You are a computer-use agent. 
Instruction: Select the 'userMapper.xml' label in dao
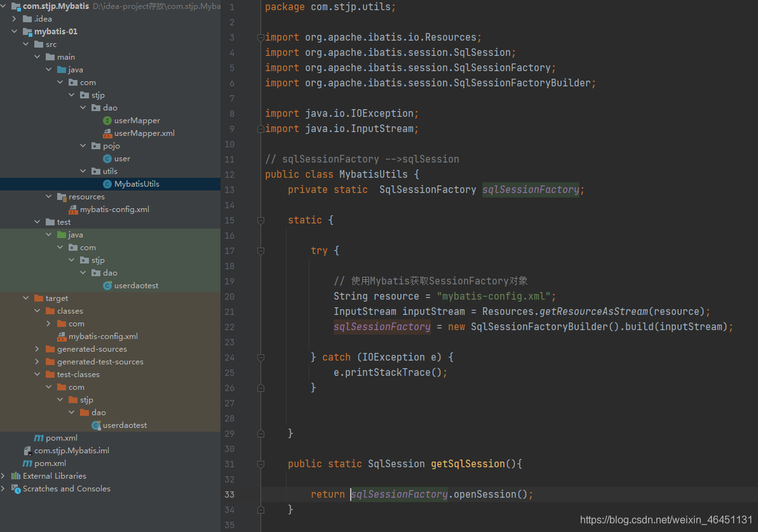pyautogui.click(x=144, y=133)
